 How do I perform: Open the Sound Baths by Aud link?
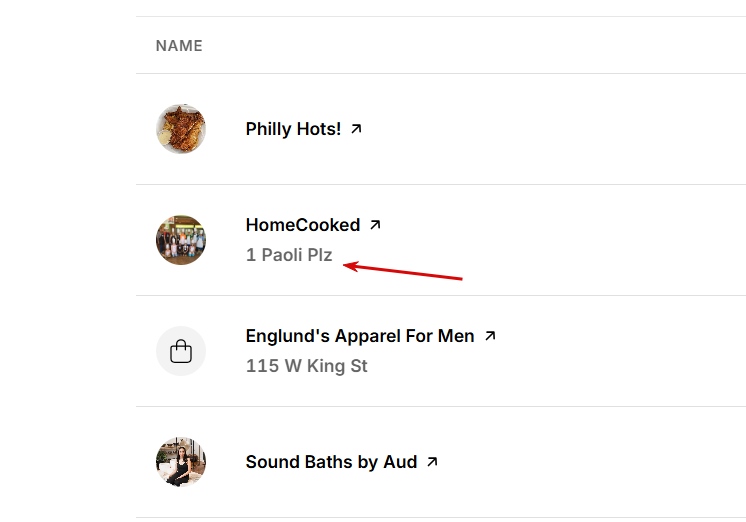[x=331, y=462]
